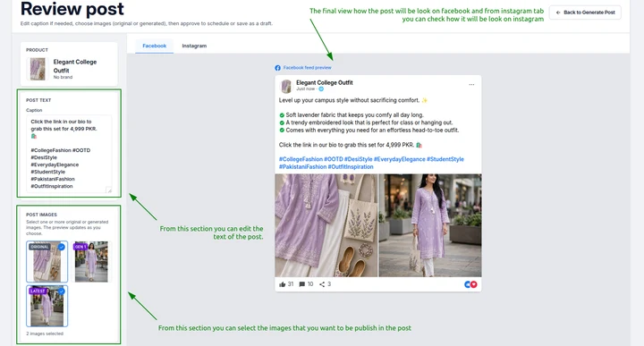Click the #StudentStyle hashtag link
The image size is (644, 346).
(x=445, y=159)
